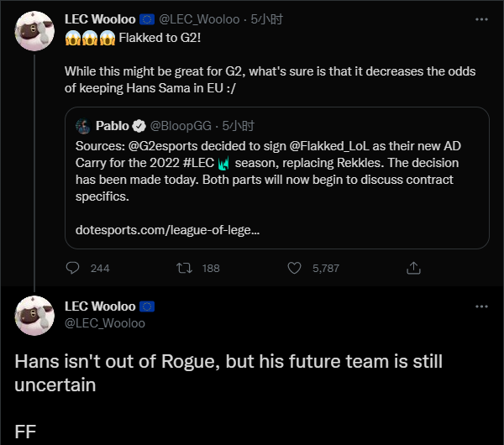Click the EU flag badge beside top LEC Wooloo

(147, 19)
